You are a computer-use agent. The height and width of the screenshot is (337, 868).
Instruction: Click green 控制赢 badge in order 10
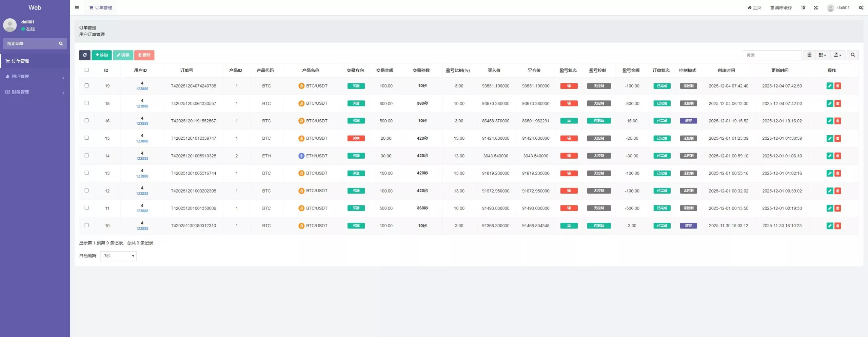pos(599,226)
